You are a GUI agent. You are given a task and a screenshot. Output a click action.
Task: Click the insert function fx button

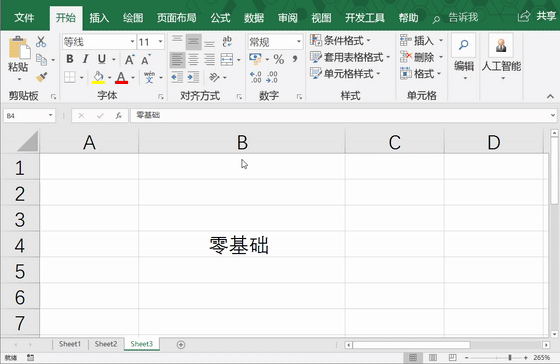point(119,115)
